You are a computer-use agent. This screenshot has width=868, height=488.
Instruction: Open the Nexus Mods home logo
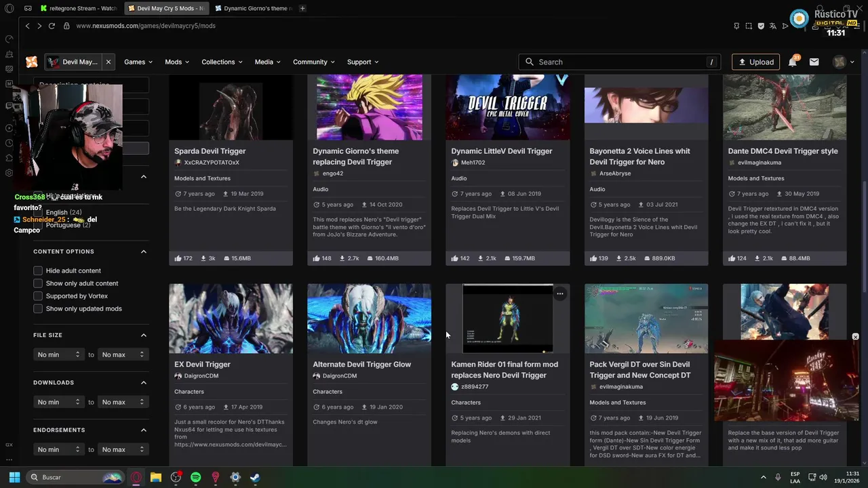click(32, 62)
